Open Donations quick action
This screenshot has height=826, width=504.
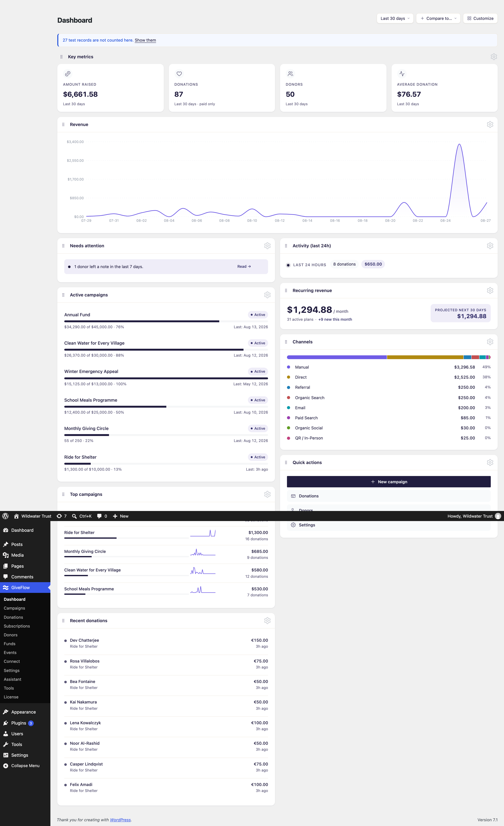point(389,496)
